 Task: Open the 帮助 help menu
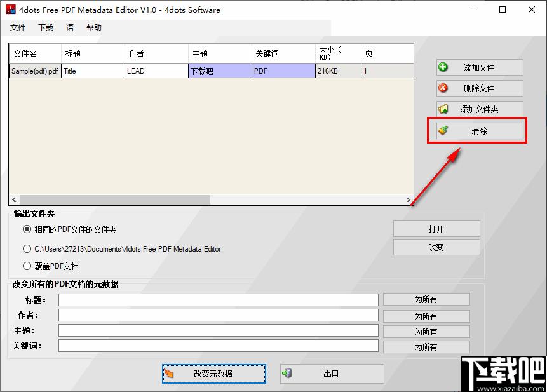coord(94,28)
